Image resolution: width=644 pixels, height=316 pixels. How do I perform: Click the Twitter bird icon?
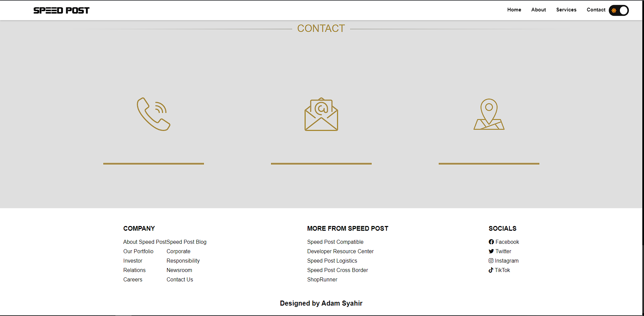491,251
